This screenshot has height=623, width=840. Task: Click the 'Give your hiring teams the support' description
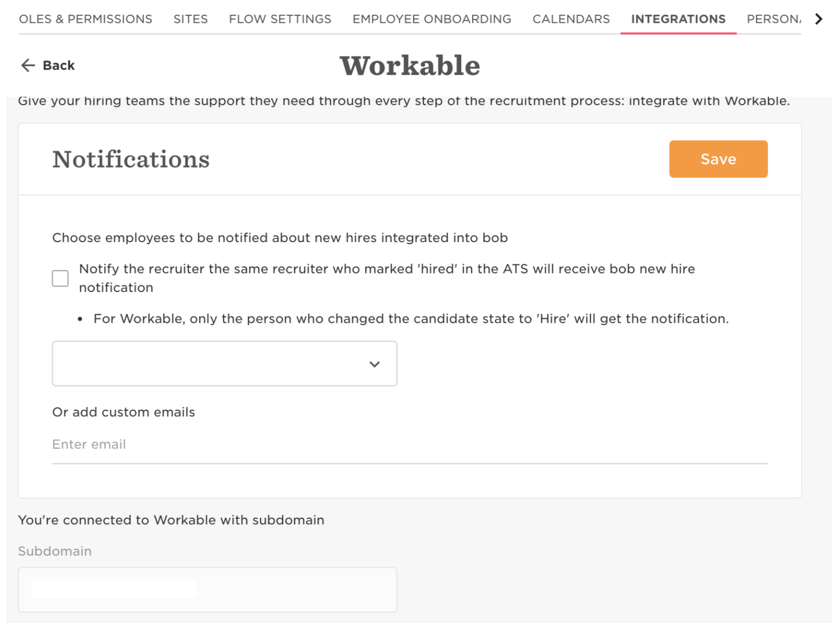click(x=404, y=101)
